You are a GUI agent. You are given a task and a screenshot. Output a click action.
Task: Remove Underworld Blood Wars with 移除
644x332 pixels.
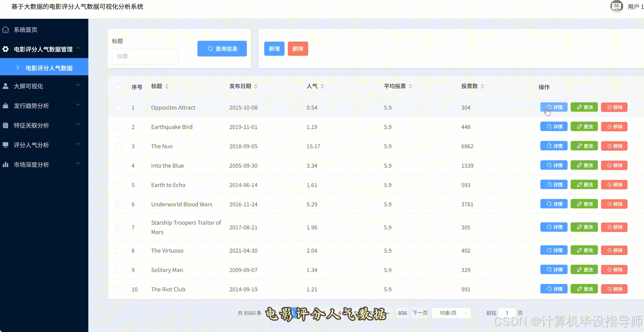coord(614,204)
